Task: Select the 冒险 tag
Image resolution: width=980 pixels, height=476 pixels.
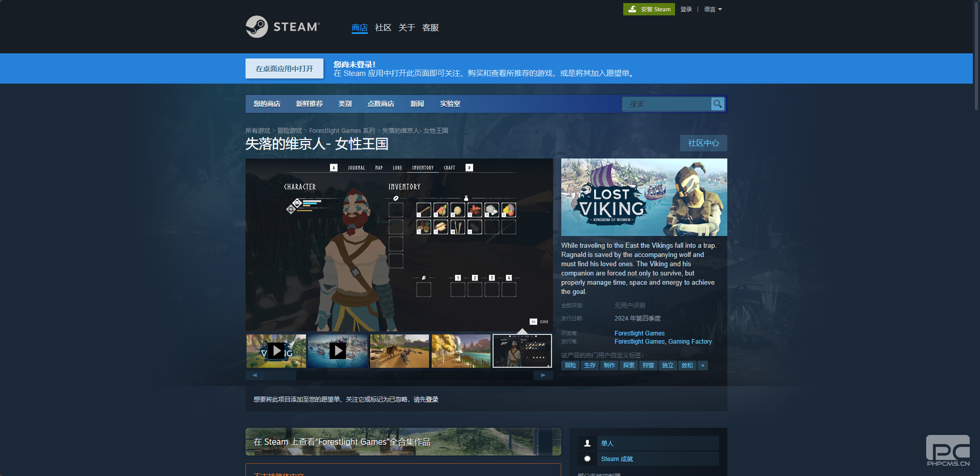Action: [570, 365]
